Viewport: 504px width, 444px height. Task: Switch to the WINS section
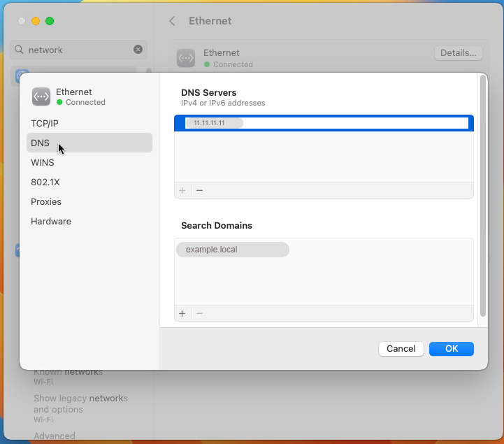[x=43, y=162]
